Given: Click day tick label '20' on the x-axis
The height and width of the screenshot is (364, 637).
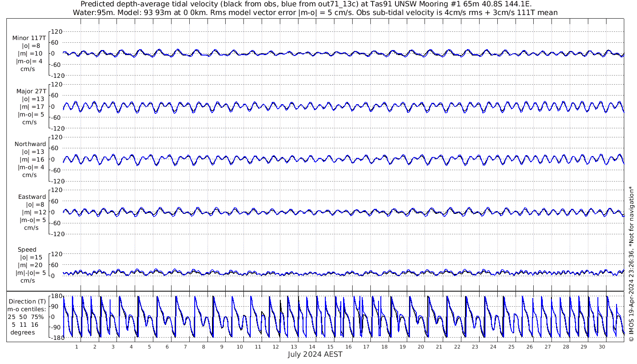Looking at the screenshot, I should (x=420, y=347).
